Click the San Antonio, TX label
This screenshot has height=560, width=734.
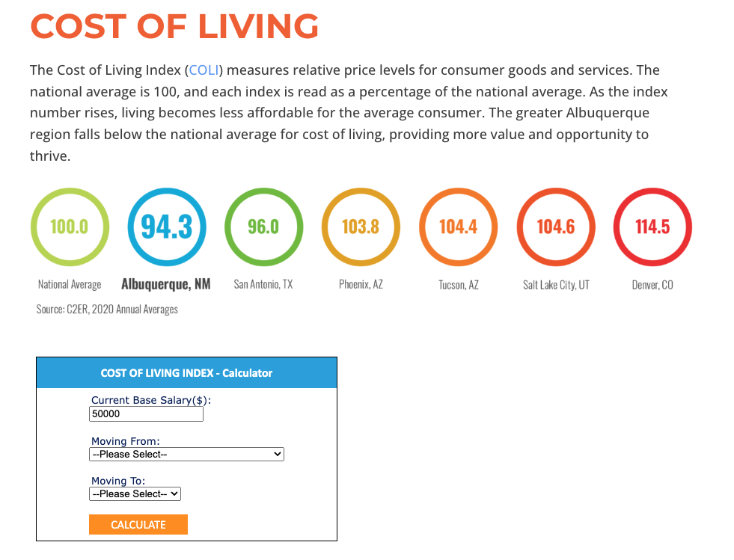pos(263,284)
